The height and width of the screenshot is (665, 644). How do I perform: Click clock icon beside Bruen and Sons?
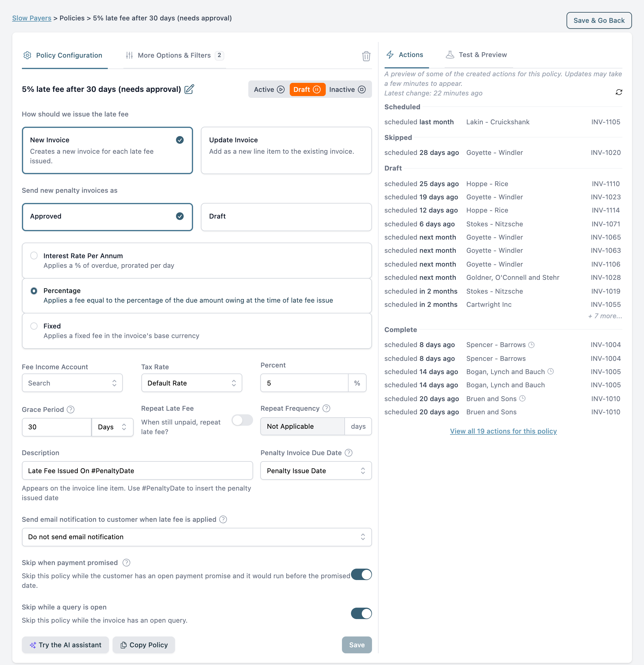click(x=522, y=398)
